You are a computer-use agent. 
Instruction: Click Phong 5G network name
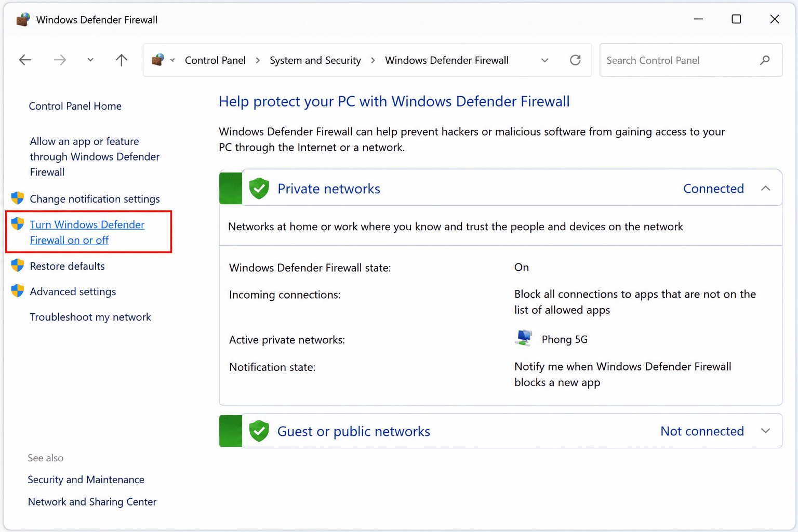point(565,339)
